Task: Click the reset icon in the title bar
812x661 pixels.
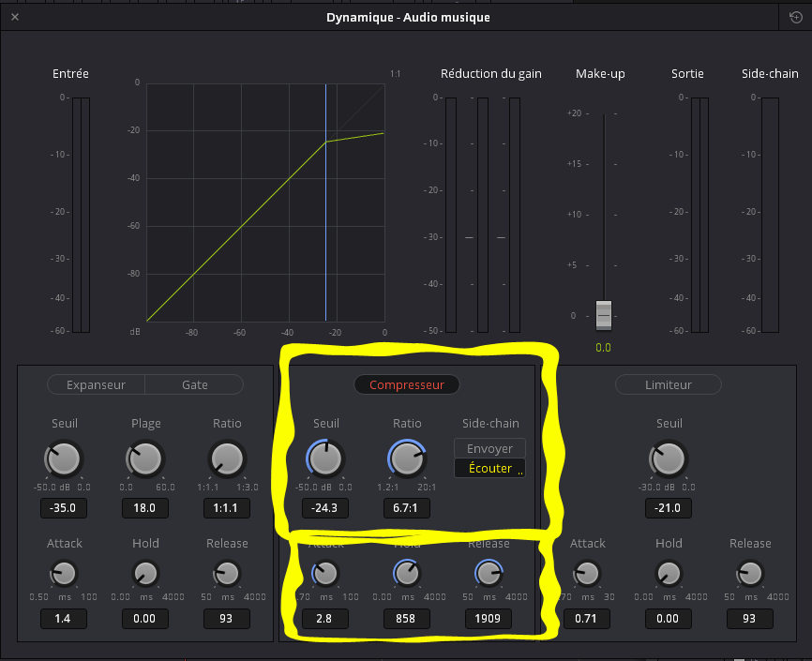Action: [x=795, y=17]
